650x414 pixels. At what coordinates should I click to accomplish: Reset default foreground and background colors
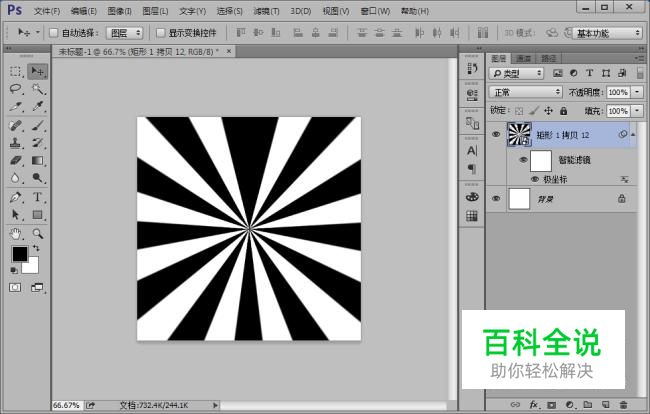click(x=14, y=270)
